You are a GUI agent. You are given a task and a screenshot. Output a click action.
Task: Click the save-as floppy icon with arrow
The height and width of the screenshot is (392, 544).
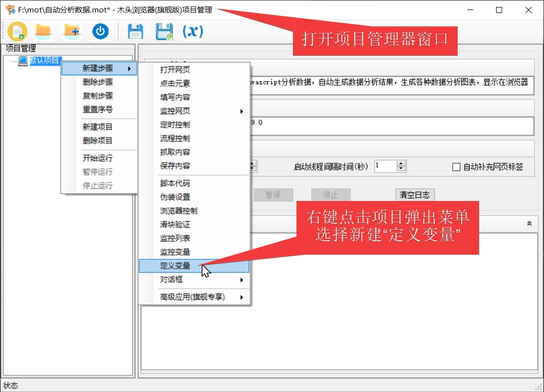[164, 31]
